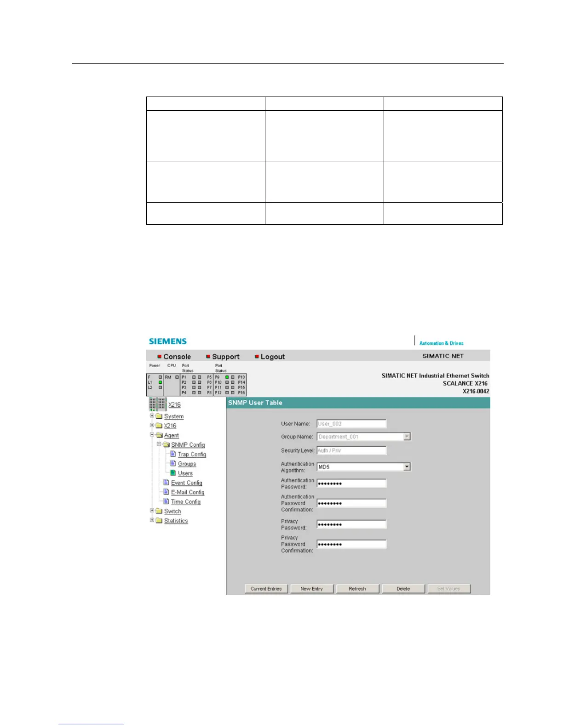563x728 pixels.
Task: Click the greyed Set Values button
Action: [449, 589]
